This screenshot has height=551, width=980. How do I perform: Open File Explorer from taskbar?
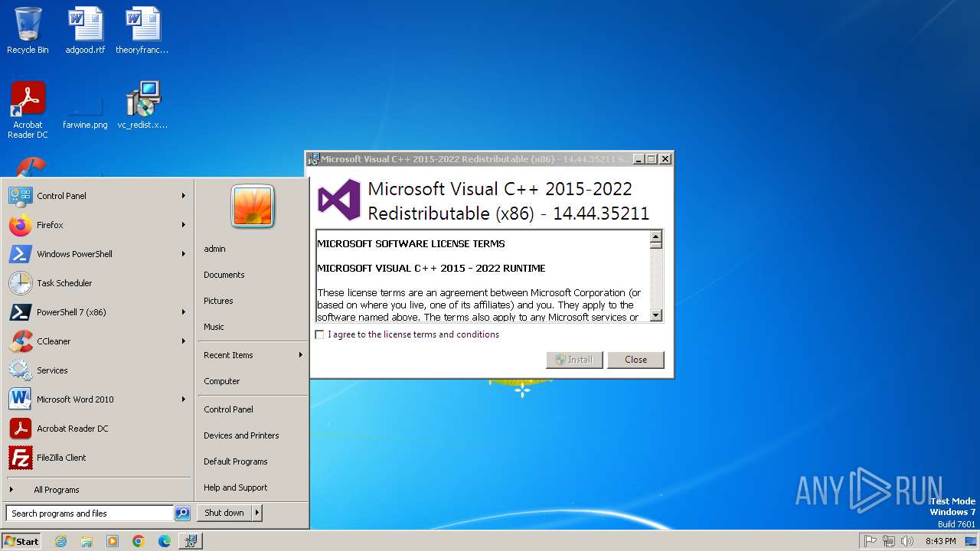click(x=87, y=541)
